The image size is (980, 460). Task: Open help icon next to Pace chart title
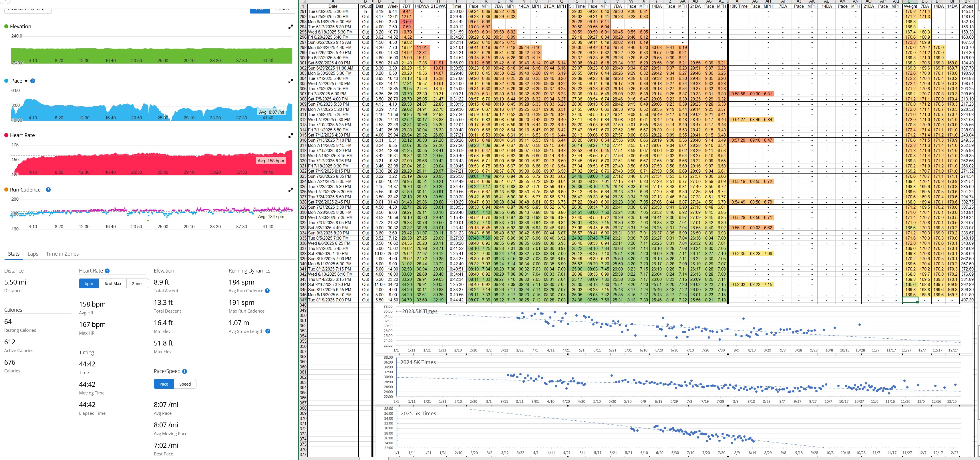click(x=33, y=81)
